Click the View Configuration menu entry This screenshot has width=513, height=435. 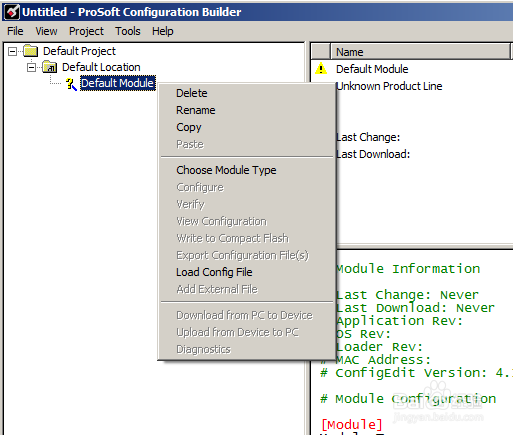pyautogui.click(x=222, y=221)
